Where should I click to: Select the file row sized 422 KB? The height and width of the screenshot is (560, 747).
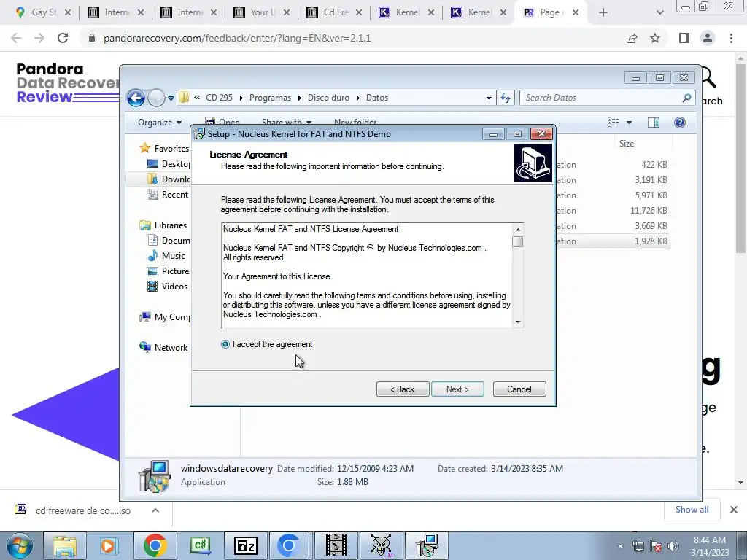[613, 165]
